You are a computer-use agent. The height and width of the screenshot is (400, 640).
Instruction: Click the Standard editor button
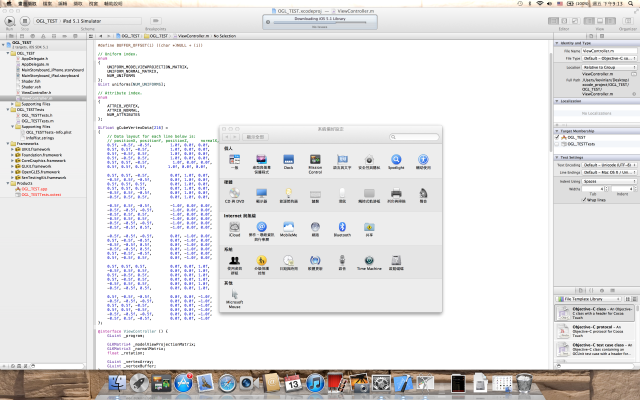tap(553, 21)
